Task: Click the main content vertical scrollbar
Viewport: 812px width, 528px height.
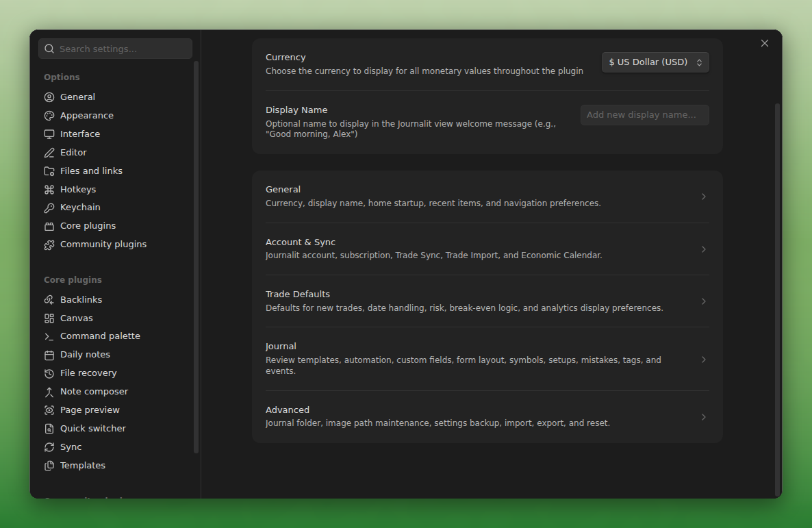Action: [777, 299]
